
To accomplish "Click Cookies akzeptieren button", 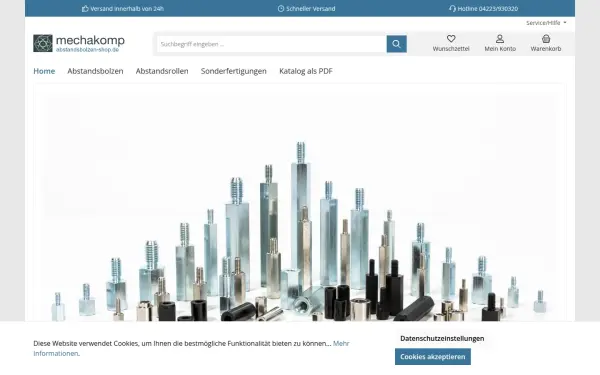I will coord(433,357).
